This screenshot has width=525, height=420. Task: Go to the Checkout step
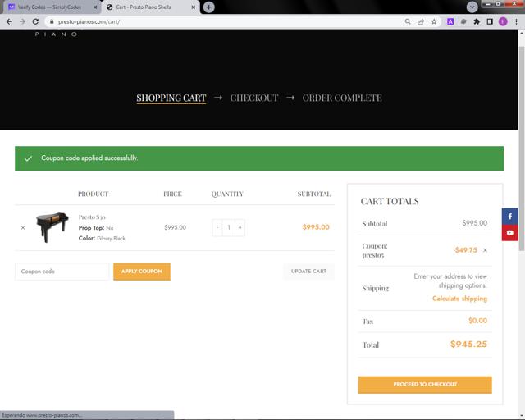254,98
